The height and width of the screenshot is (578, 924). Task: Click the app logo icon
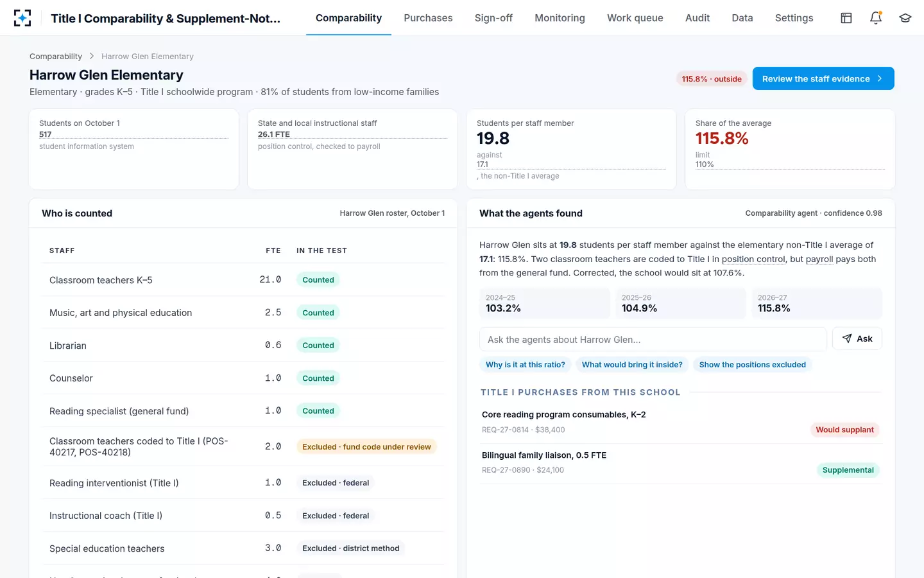[x=22, y=18]
